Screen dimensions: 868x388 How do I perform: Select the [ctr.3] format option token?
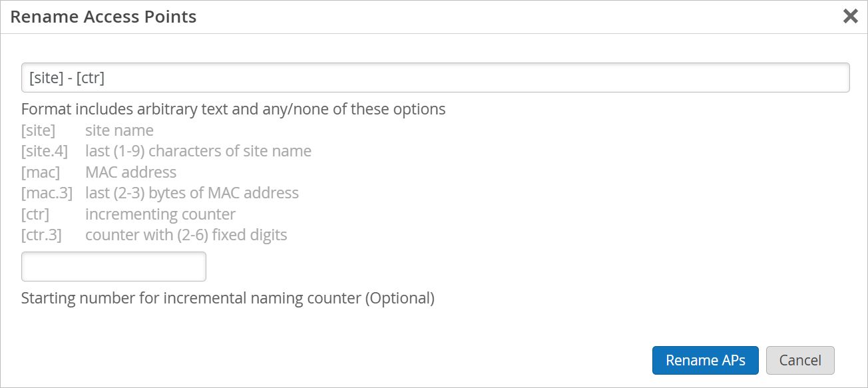pos(41,235)
